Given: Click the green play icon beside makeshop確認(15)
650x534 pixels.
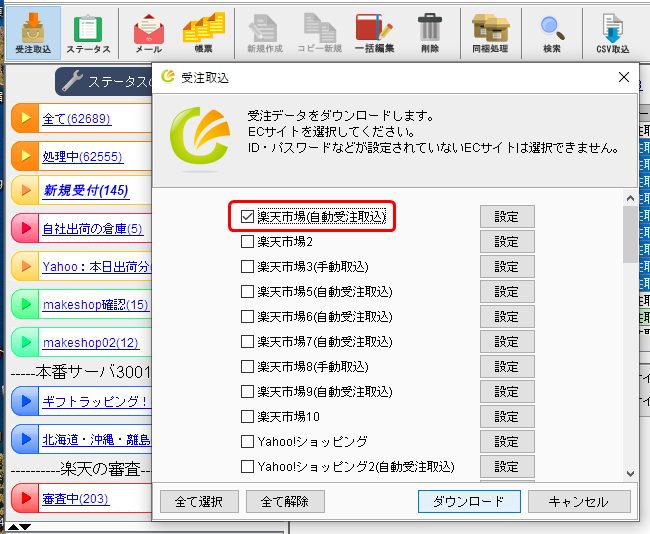Looking at the screenshot, I should click(x=26, y=304).
